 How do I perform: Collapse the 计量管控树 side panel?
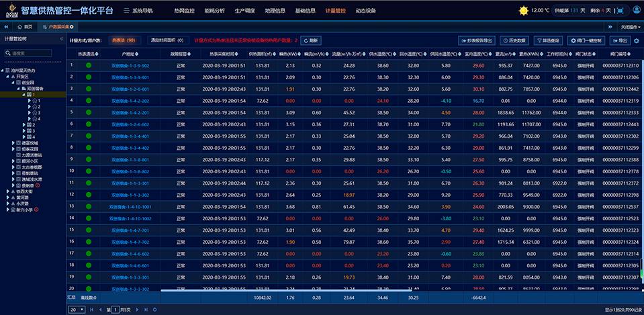61,40
